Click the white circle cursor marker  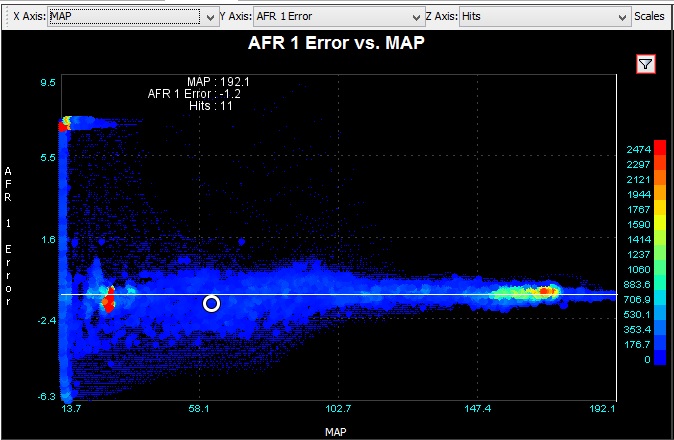pyautogui.click(x=211, y=303)
